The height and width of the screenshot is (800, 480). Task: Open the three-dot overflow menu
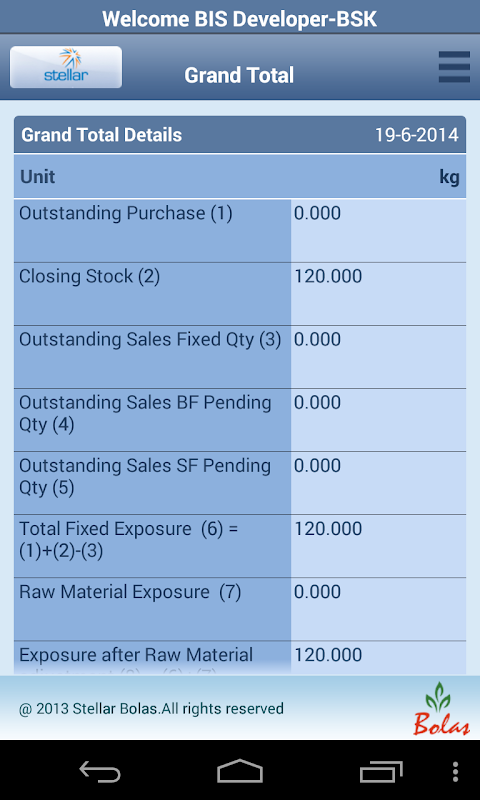point(456,771)
